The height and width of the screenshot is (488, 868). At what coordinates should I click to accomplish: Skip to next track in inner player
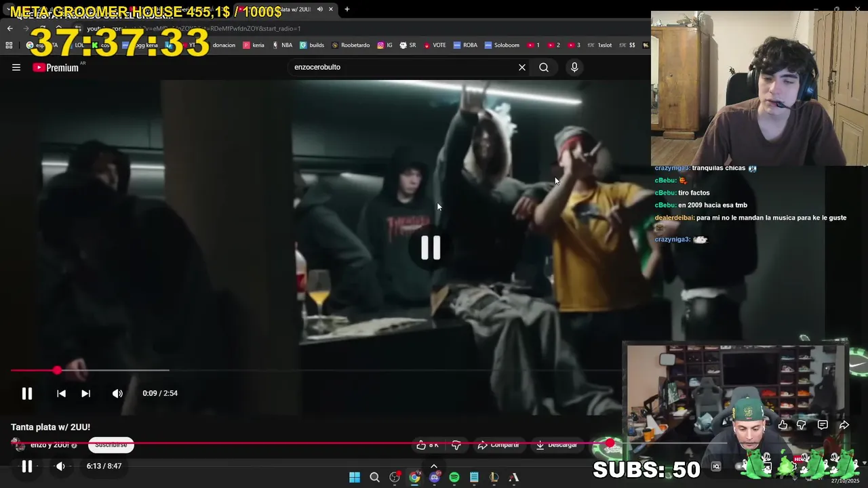(x=85, y=393)
